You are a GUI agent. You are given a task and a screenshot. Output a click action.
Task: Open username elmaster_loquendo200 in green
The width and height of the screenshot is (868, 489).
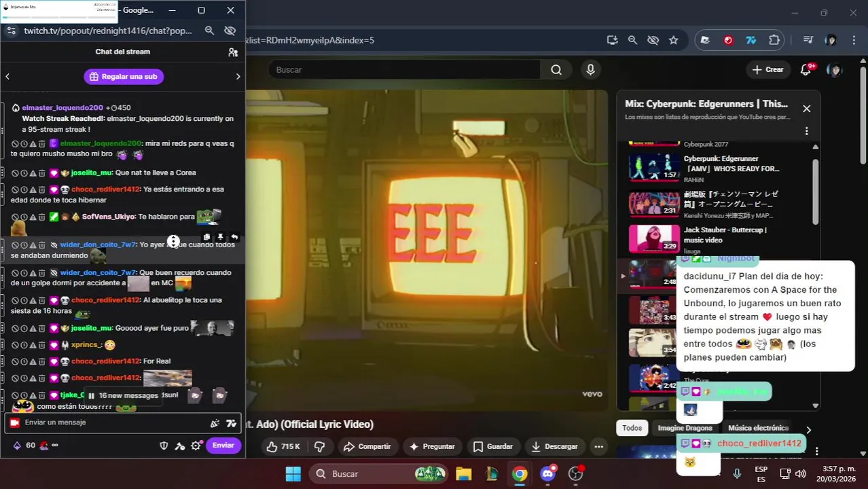coord(101,144)
